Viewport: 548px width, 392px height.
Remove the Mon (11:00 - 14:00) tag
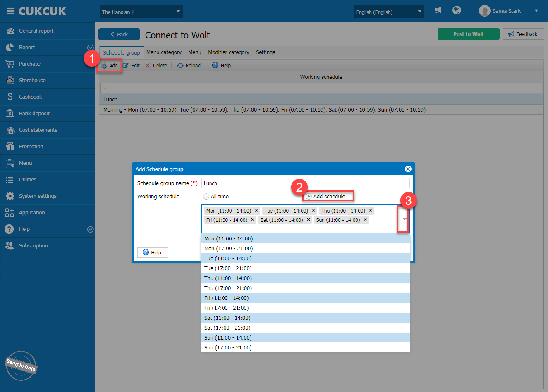[x=256, y=211]
